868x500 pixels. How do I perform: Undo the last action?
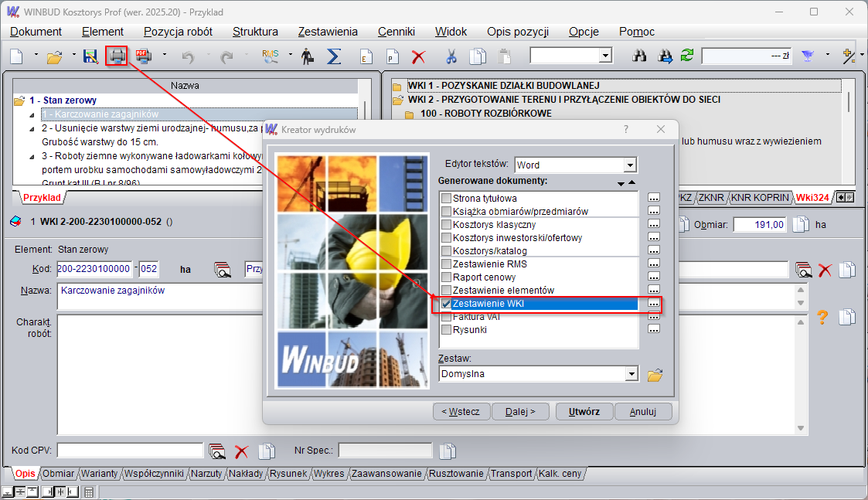(x=189, y=56)
